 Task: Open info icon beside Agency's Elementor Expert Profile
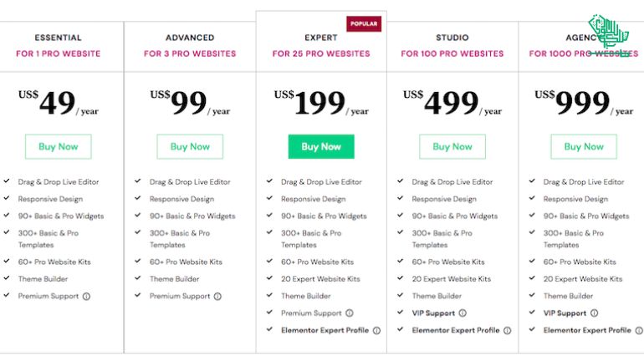click(639, 331)
